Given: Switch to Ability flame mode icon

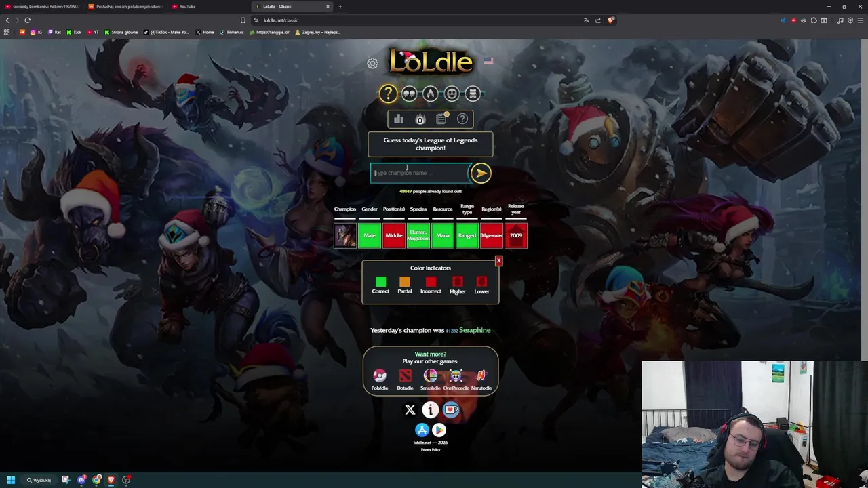Looking at the screenshot, I should point(430,94).
